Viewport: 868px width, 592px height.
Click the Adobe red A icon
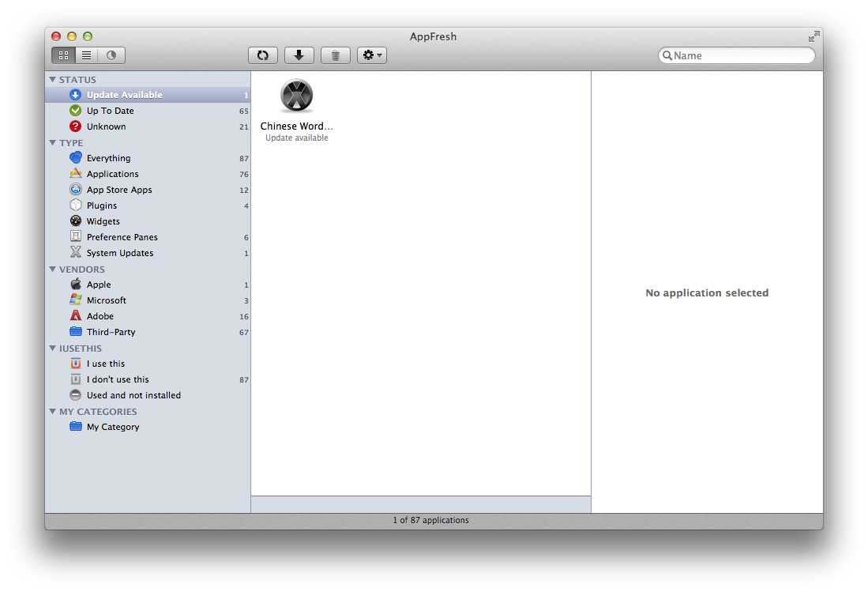tap(76, 315)
